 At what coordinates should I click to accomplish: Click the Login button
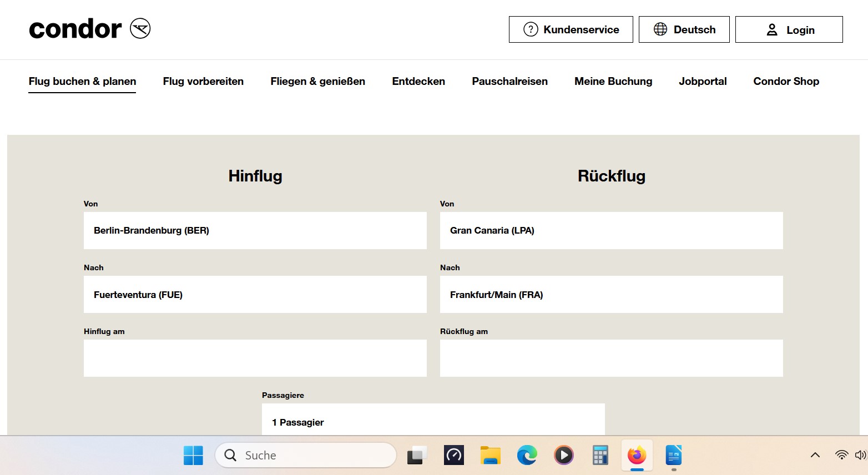789,29
